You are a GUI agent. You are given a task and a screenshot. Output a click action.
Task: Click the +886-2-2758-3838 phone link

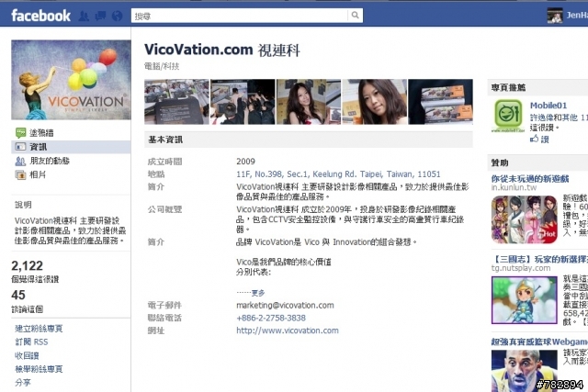coord(271,318)
